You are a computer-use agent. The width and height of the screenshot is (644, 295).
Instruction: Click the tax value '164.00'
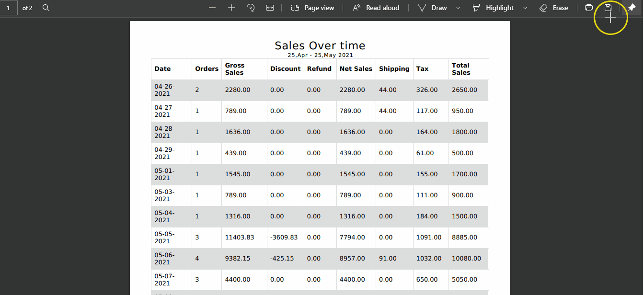tap(427, 132)
